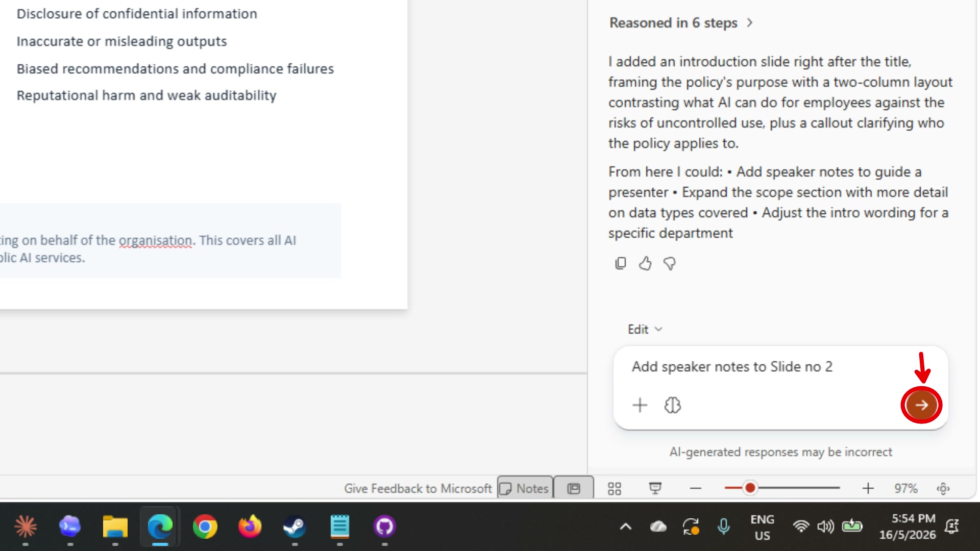Click the 'Reputational harm and weak auditability' bullet
This screenshot has height=551, width=980.
click(146, 95)
